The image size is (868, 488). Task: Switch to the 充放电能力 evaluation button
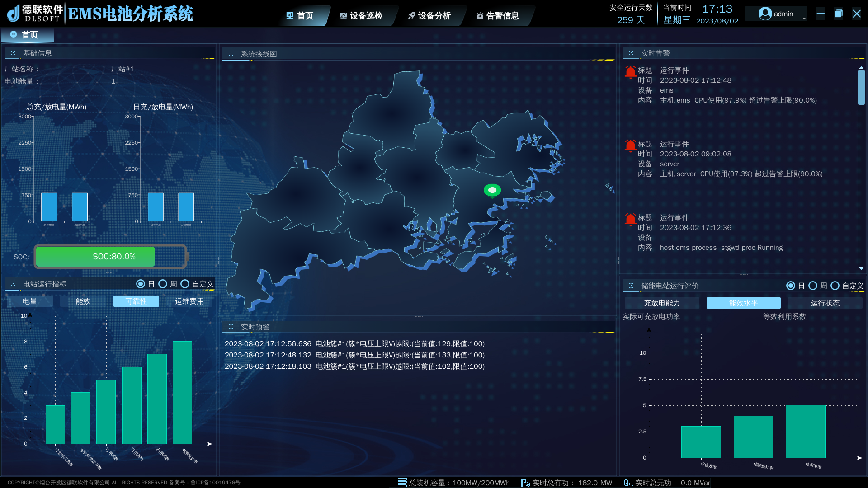click(661, 303)
